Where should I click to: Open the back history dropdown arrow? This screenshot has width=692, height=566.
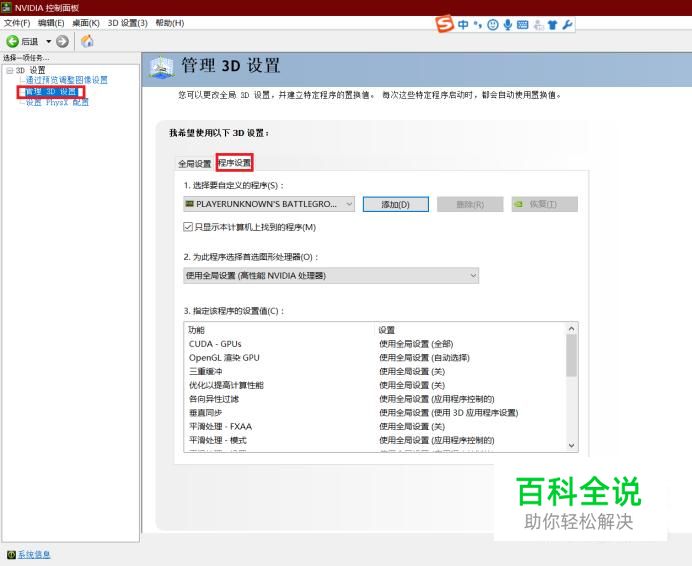pos(49,42)
